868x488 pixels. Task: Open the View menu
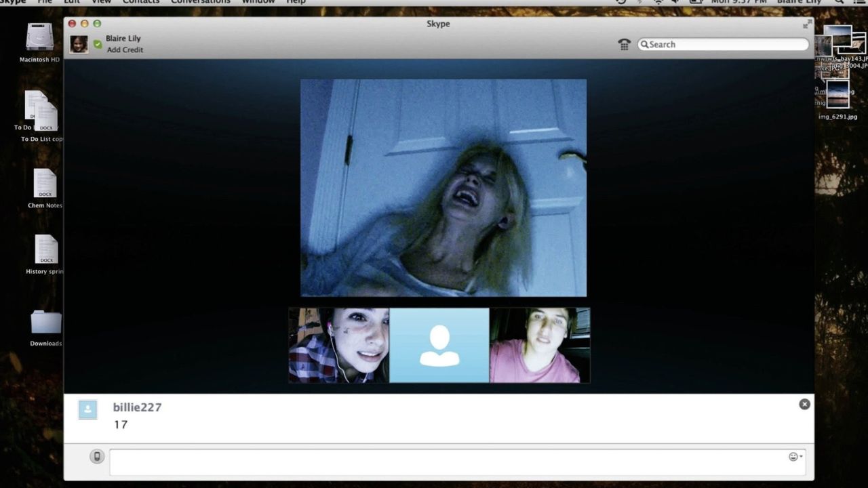tap(101, 2)
